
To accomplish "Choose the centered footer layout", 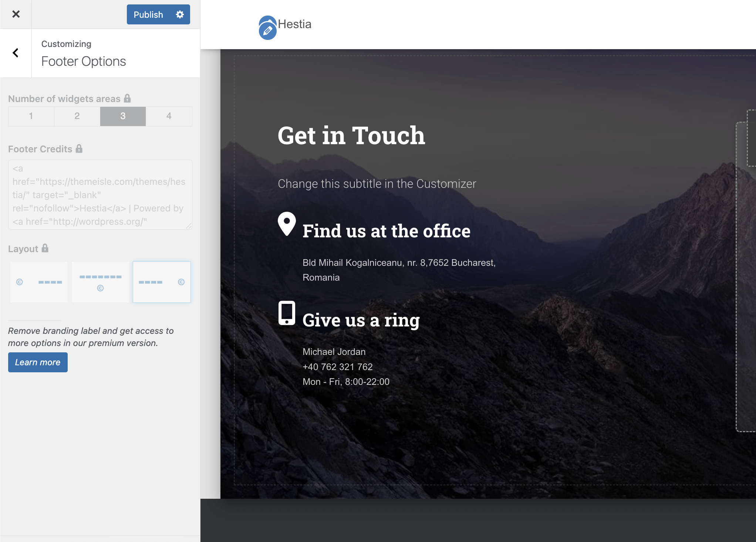I will (x=100, y=282).
